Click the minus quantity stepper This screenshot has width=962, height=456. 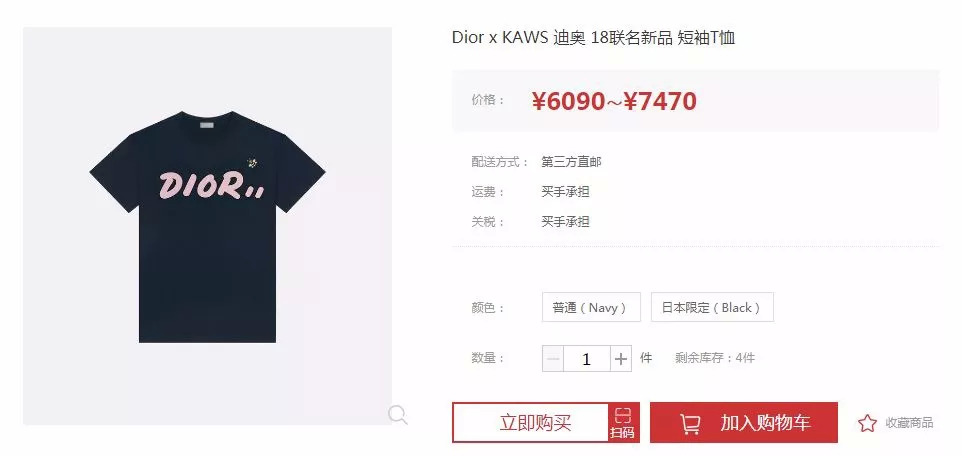553,358
